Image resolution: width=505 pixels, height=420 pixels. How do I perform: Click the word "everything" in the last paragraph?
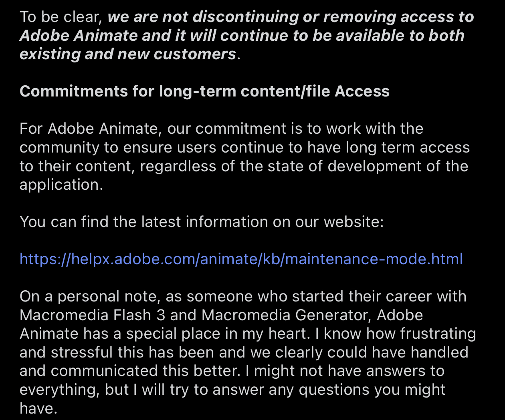(59, 390)
